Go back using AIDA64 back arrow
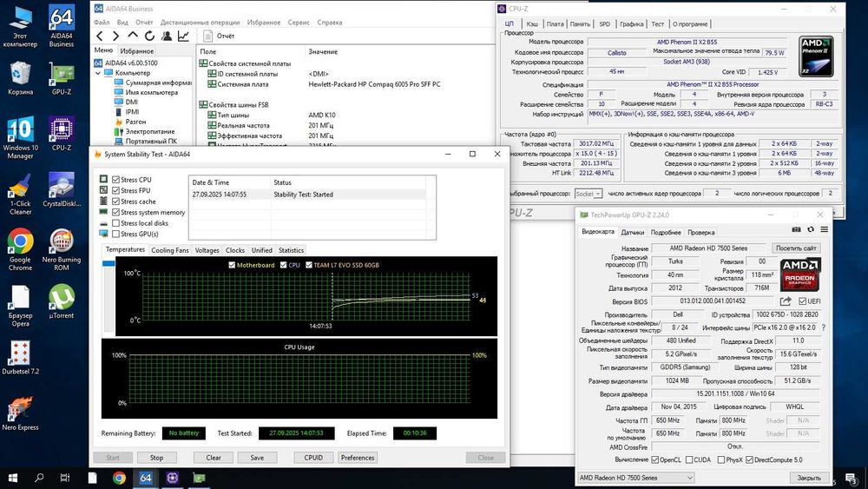This screenshot has height=489, width=868. point(100,36)
